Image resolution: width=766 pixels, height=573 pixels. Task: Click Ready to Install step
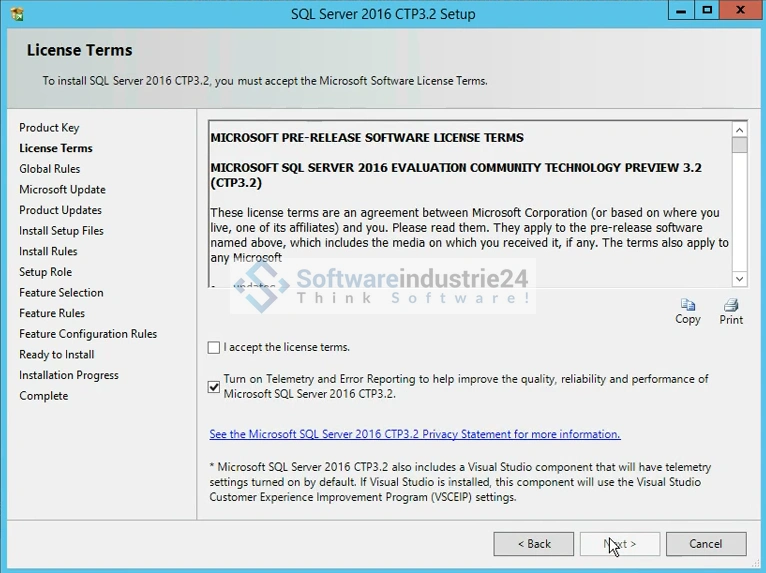(57, 355)
